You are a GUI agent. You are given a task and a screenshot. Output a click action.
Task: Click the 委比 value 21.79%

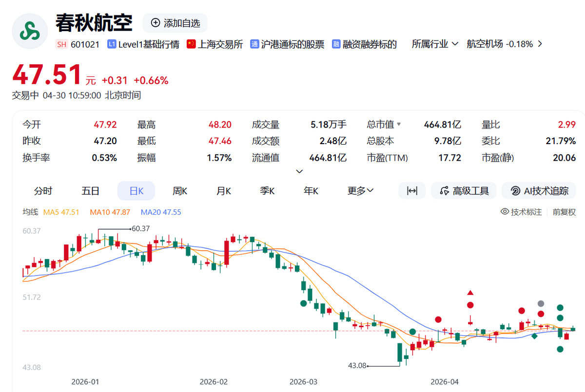[561, 141]
